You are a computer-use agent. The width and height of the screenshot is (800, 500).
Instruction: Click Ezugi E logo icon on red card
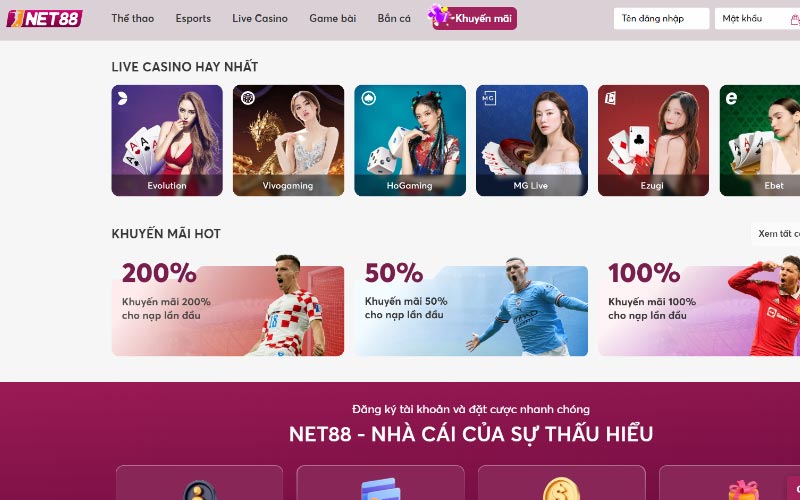[x=610, y=98]
